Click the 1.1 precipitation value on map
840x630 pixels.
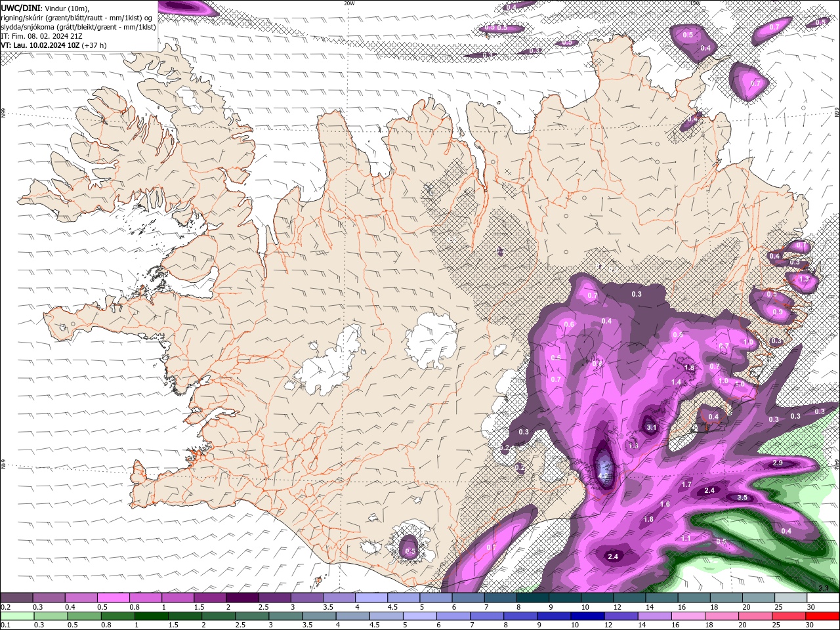[x=686, y=538]
